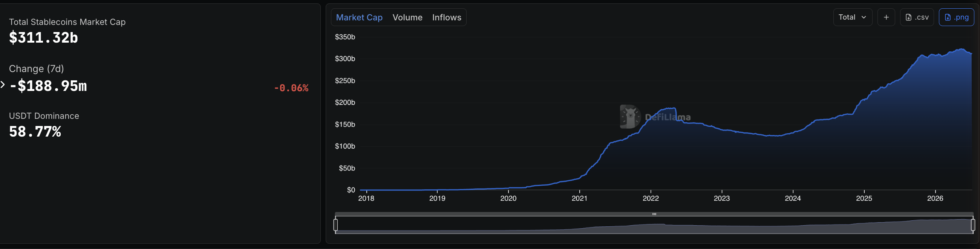This screenshot has height=249, width=980.
Task: Click the -0.06% percentage change
Action: coord(291,88)
